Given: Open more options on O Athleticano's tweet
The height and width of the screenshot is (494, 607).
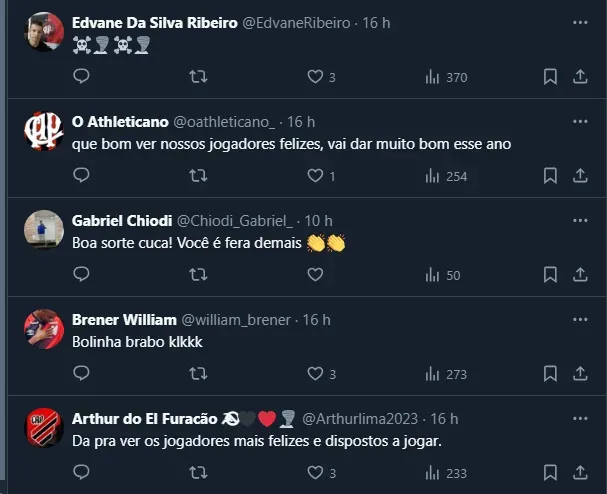Looking at the screenshot, I should (580, 121).
